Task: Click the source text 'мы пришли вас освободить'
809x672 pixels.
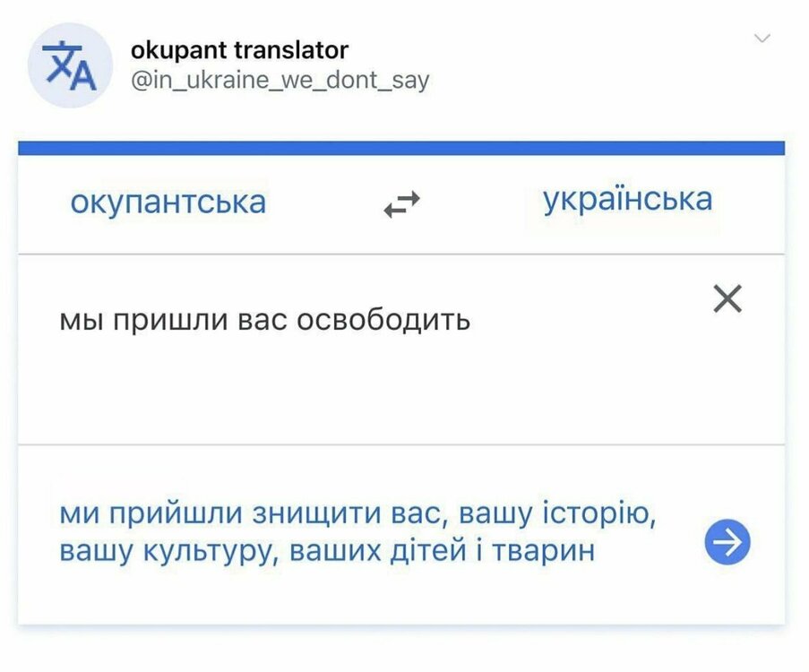Action: (264, 320)
